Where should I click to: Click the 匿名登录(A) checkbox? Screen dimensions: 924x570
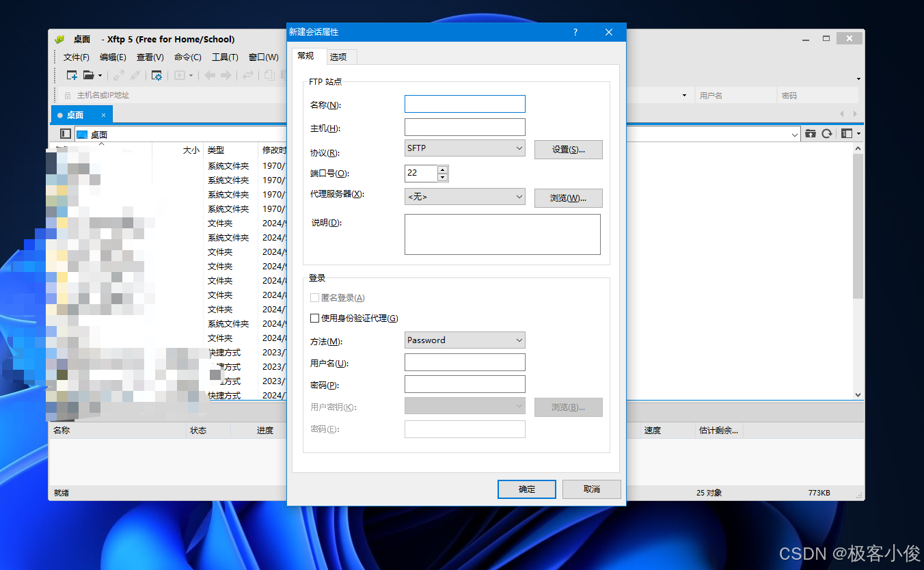[x=314, y=298]
